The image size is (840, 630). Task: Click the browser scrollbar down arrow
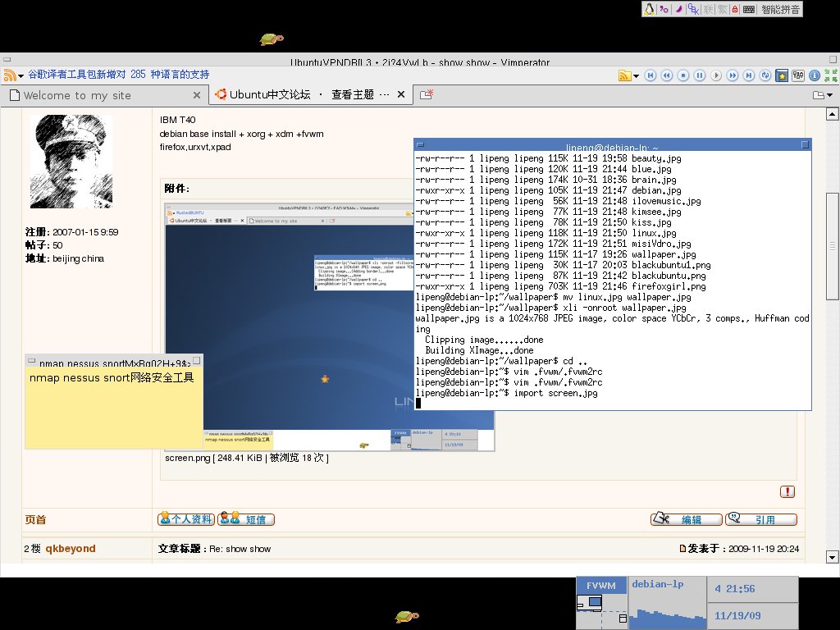[832, 557]
